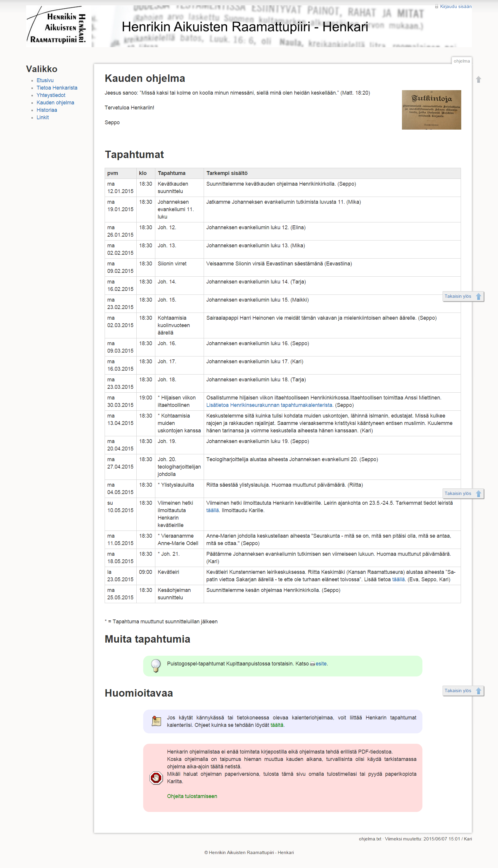
Task: Open 'täällä' link in the 10.05.2015 row
Action: point(213,510)
